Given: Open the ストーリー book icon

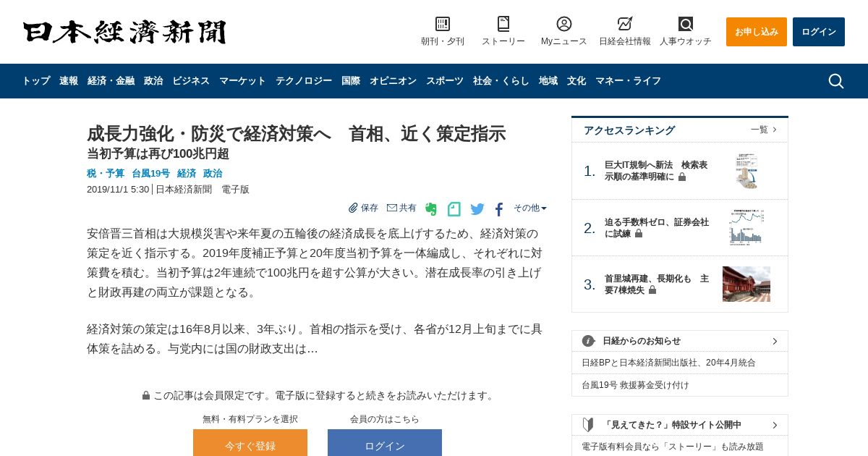Looking at the screenshot, I should point(503,24).
